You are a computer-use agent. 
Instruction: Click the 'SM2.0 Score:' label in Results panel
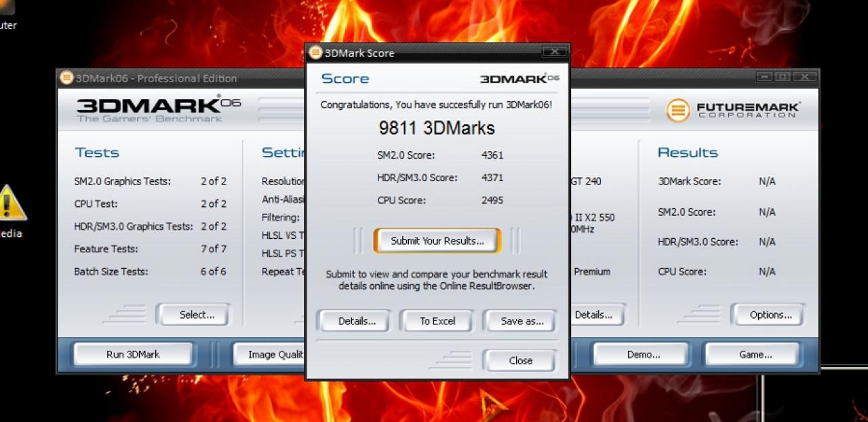pyautogui.click(x=686, y=212)
